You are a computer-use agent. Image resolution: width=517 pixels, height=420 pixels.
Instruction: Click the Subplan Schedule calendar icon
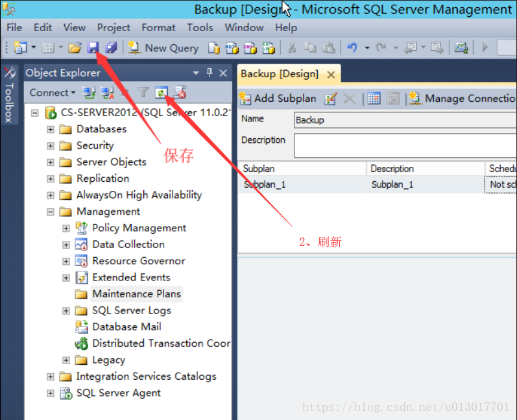tap(374, 99)
